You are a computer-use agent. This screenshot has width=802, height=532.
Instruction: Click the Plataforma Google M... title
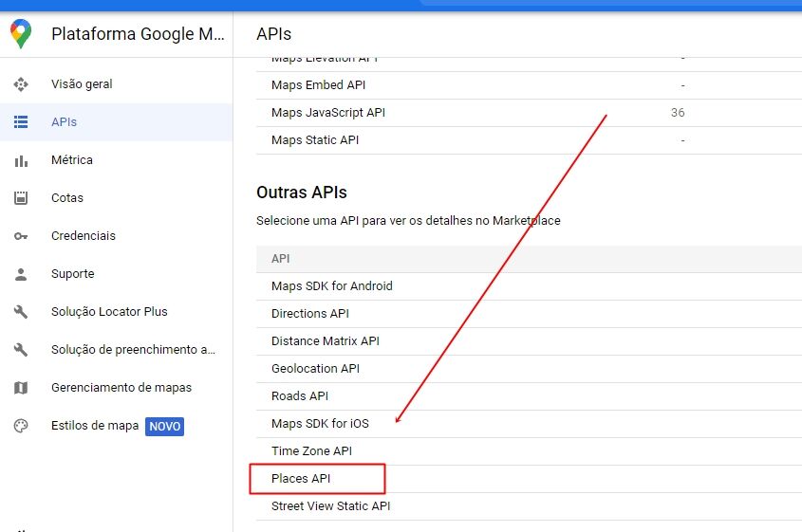[138, 34]
